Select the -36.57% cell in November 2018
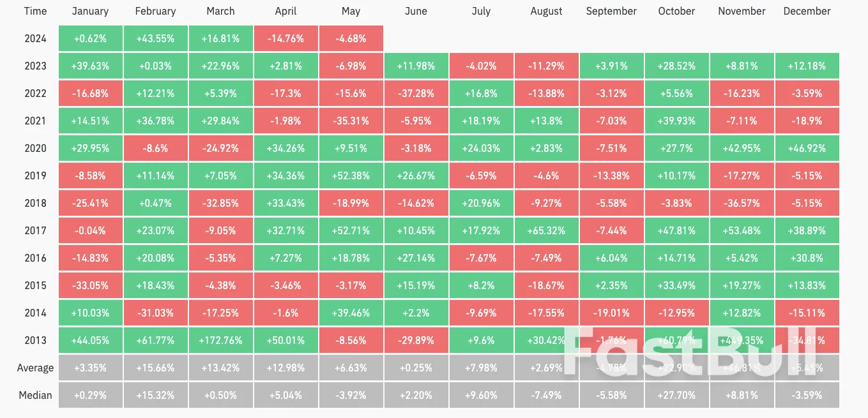The width and height of the screenshot is (868, 418). click(x=741, y=204)
